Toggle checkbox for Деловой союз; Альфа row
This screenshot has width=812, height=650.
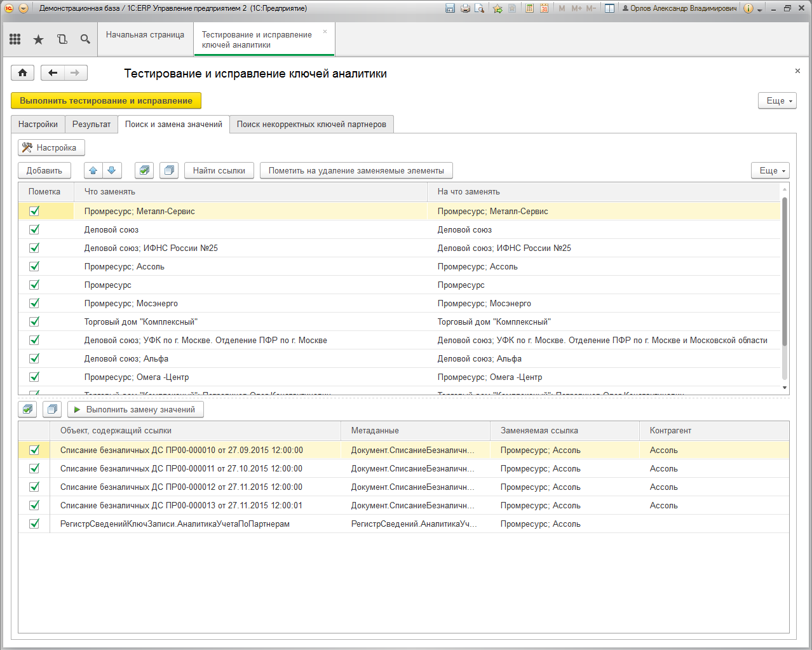point(34,358)
